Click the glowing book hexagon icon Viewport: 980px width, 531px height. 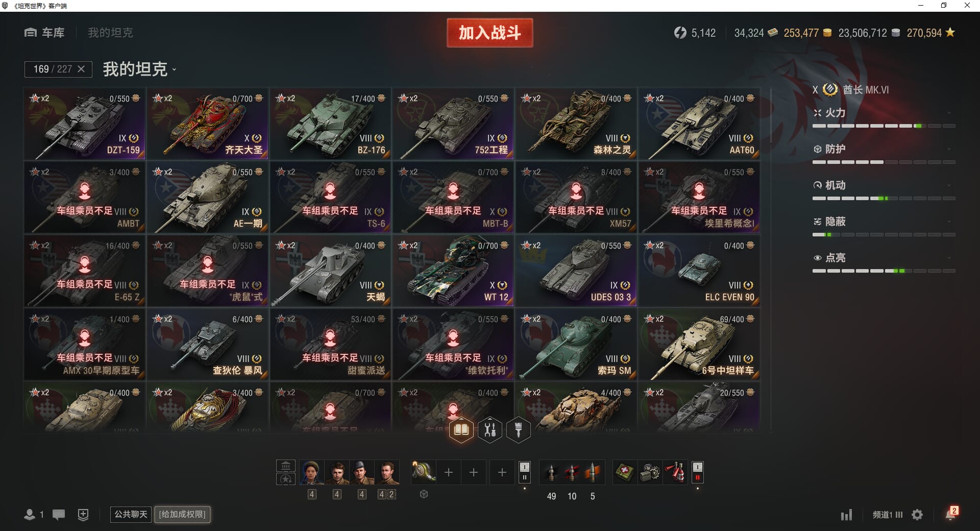pos(461,430)
